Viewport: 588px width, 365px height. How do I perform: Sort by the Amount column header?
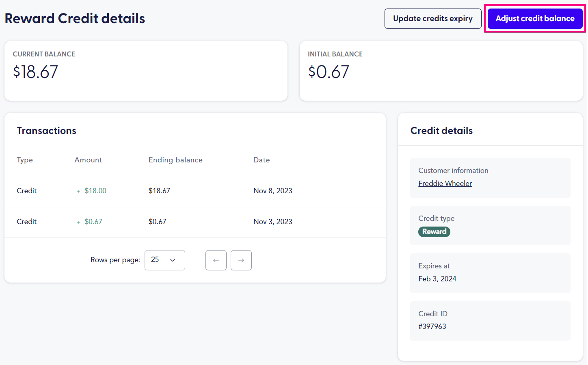(x=88, y=160)
